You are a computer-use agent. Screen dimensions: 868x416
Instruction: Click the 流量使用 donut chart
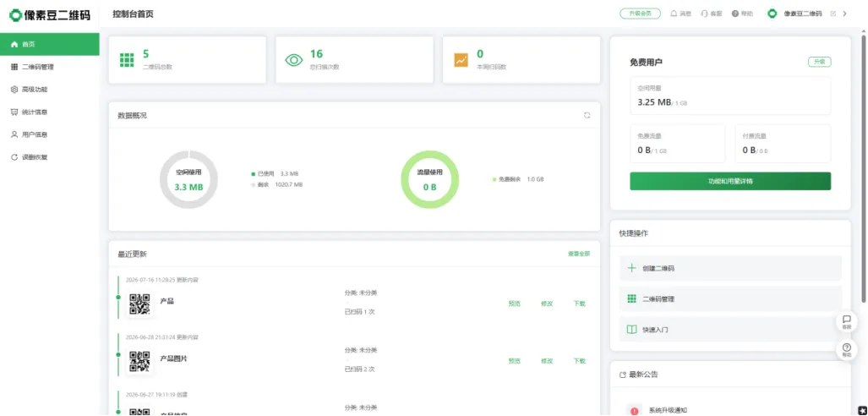tap(430, 179)
